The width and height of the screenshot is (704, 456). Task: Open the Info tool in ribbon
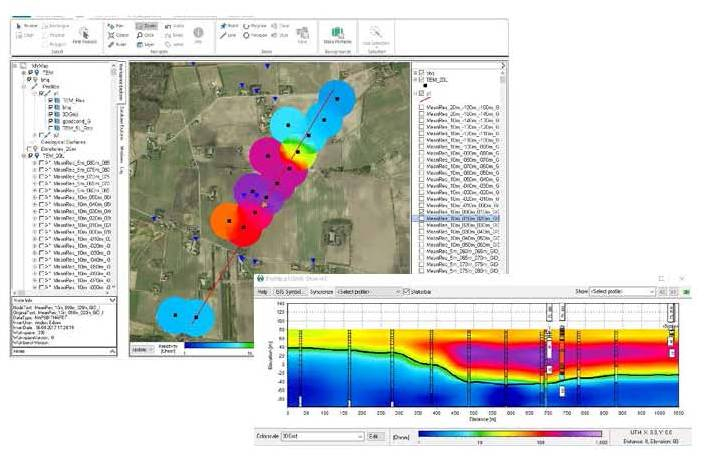(198, 35)
